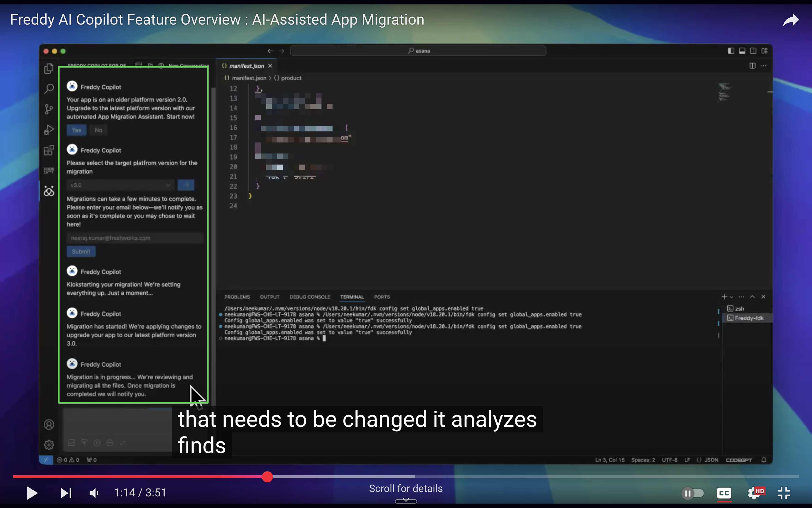Open the Run and Debug view

click(x=49, y=130)
